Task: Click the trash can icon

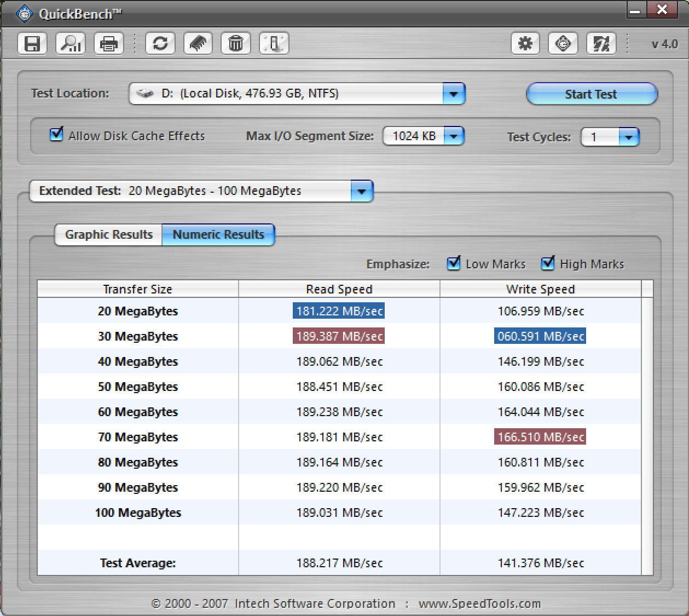Action: (236, 43)
